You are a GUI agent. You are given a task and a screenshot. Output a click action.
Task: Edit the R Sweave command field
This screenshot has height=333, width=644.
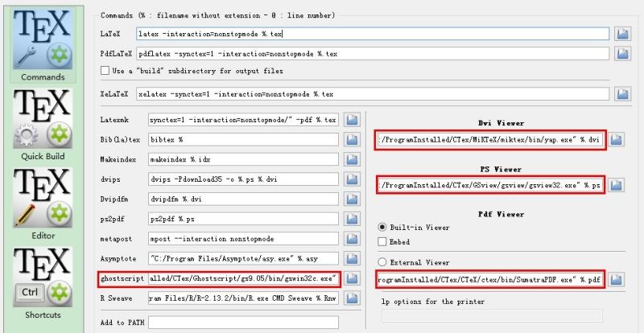coord(244,298)
